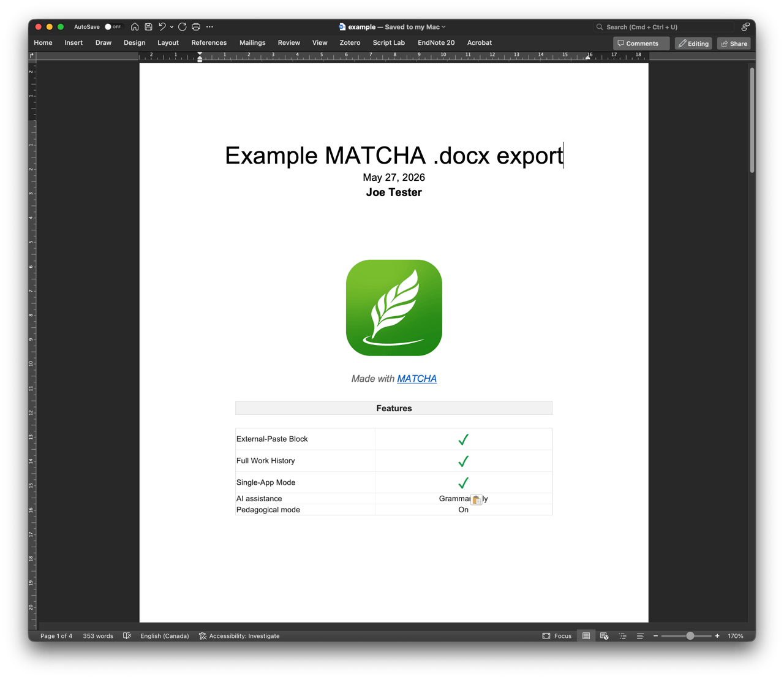This screenshot has width=784, height=679.
Task: Select the View tab
Action: coord(320,43)
